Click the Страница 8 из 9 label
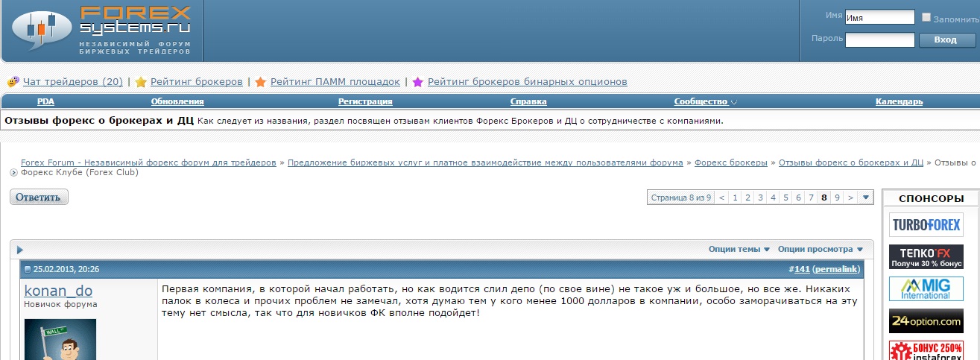Image resolution: width=980 pixels, height=360 pixels. tap(681, 198)
